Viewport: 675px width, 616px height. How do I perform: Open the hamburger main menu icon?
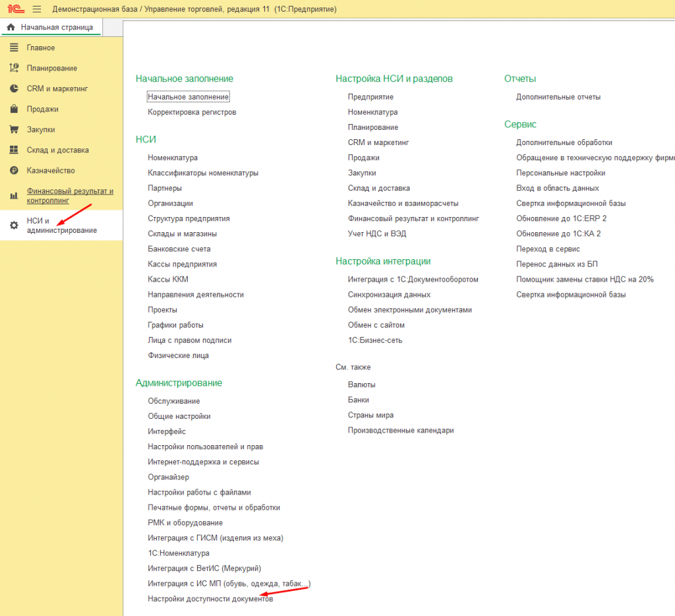point(37,9)
